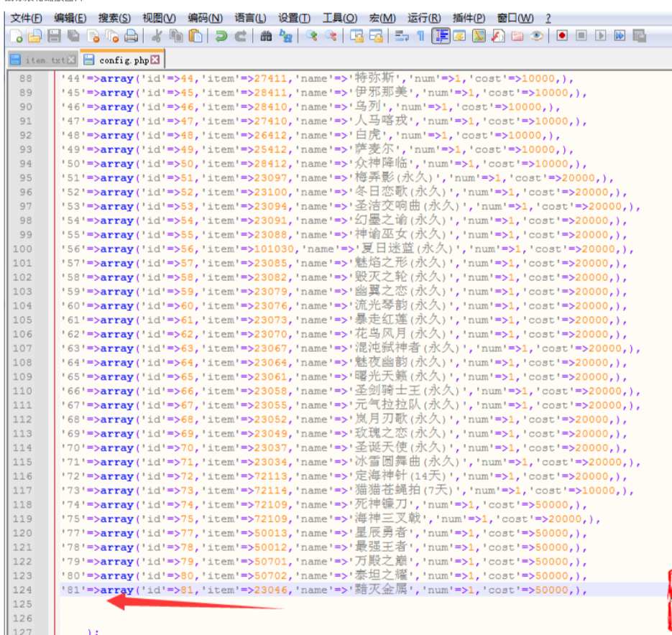Viewport: 672px width, 635px height.
Task: Open the 插件(P) menu
Action: [x=469, y=19]
